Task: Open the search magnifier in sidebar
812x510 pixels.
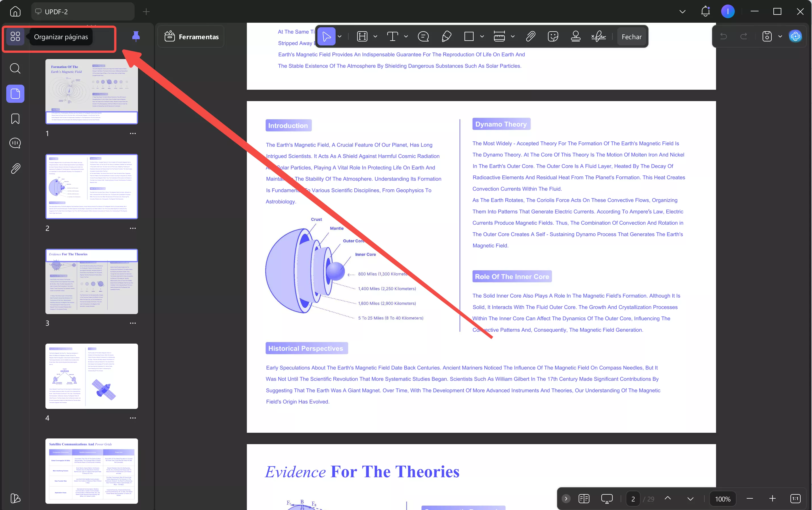Action: click(x=15, y=68)
